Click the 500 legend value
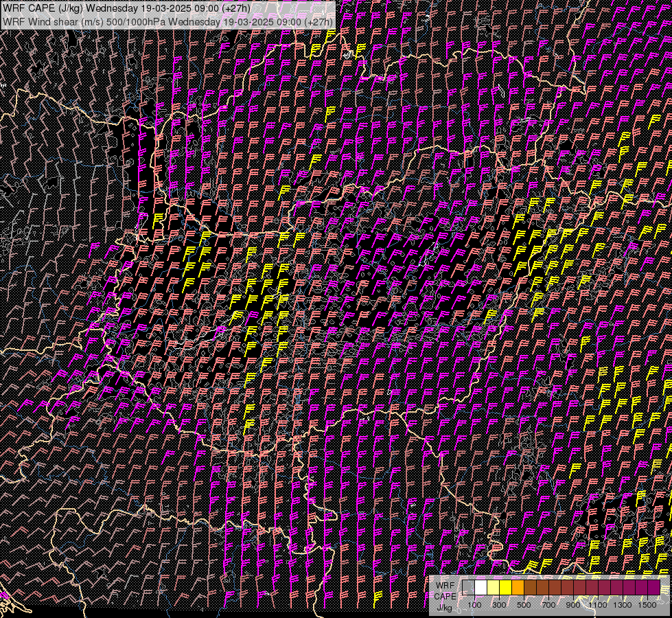The height and width of the screenshot is (618, 672). pos(524,605)
